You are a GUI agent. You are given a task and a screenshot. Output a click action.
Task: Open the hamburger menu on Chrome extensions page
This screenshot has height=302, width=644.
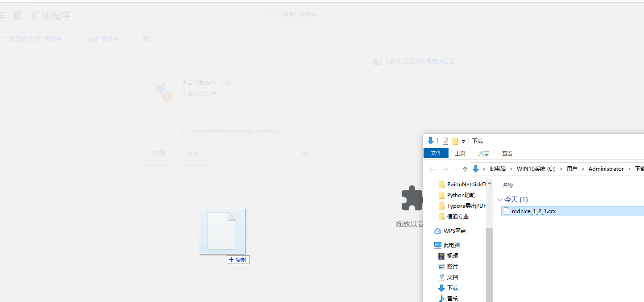(2, 15)
